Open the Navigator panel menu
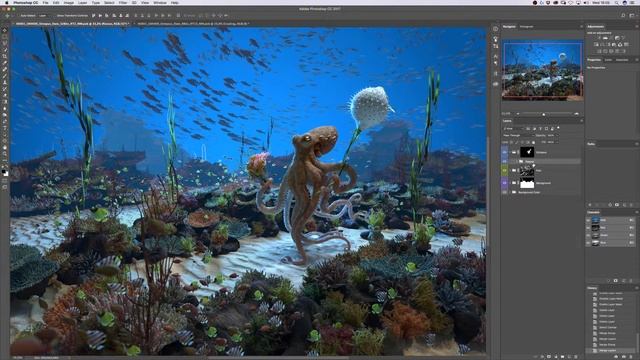This screenshot has width=640, height=360. point(581,27)
